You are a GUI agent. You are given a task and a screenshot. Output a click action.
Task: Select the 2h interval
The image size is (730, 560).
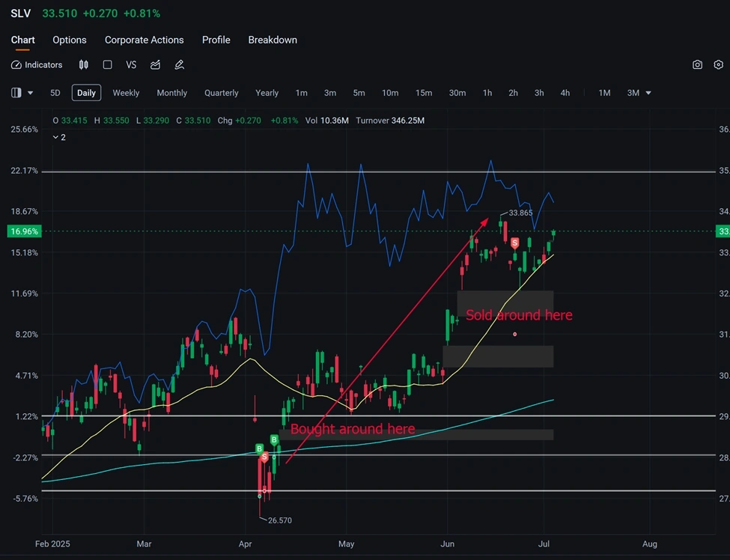click(513, 93)
